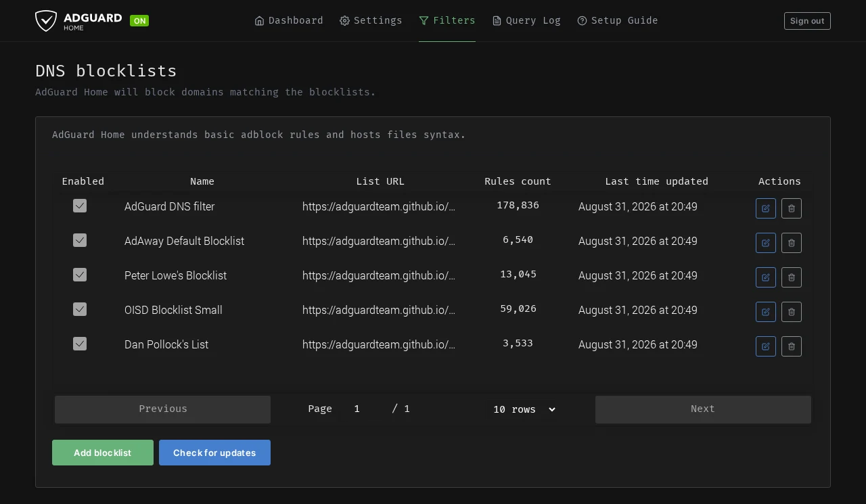Click the rules count 178,836
This screenshot has width=866, height=504.
(518, 205)
